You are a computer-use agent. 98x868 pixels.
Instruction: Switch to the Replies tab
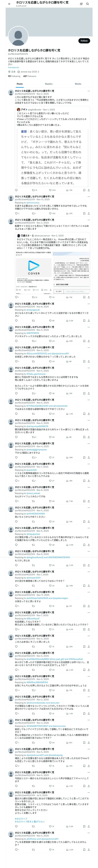coord(49,84)
